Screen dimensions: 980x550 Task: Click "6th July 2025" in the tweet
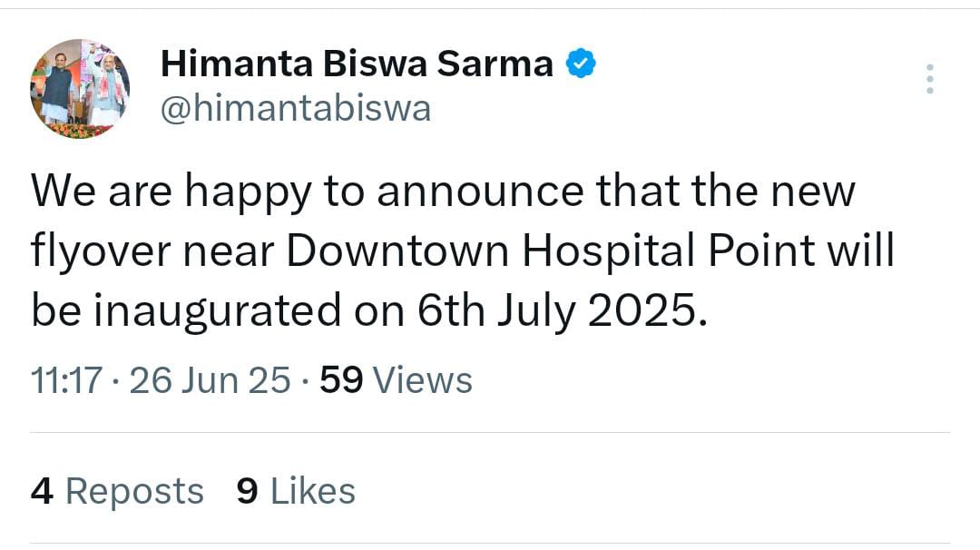tap(560, 311)
